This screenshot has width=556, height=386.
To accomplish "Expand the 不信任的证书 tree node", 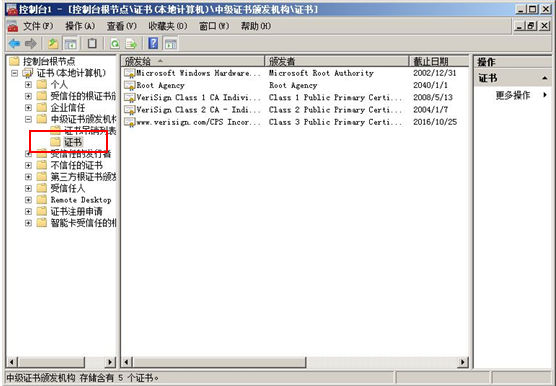I will (28, 165).
